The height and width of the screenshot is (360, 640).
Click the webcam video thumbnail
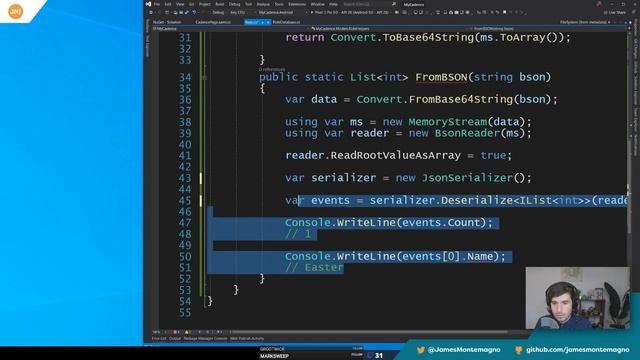point(578,298)
